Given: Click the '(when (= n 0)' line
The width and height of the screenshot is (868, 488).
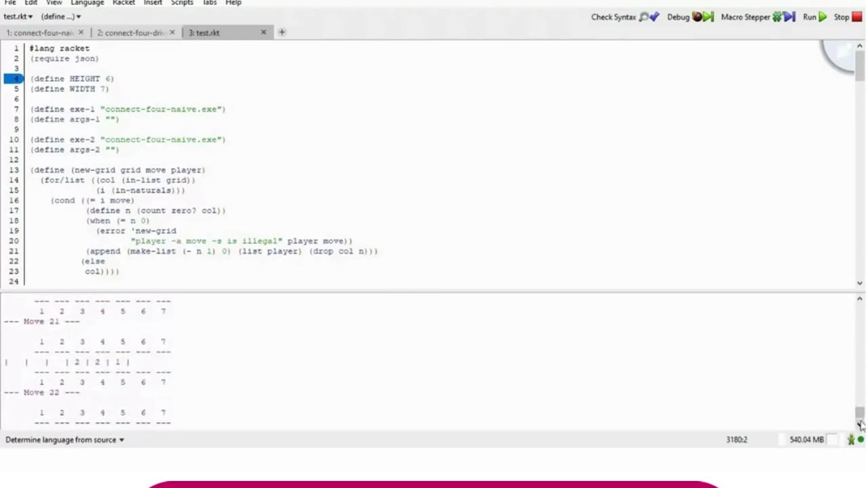Looking at the screenshot, I should (x=118, y=221).
